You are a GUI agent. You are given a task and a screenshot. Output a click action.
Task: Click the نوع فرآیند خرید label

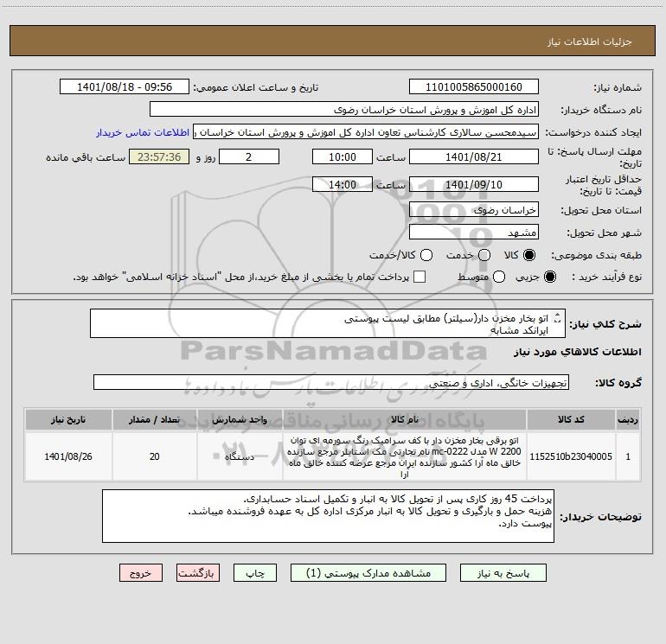606,277
